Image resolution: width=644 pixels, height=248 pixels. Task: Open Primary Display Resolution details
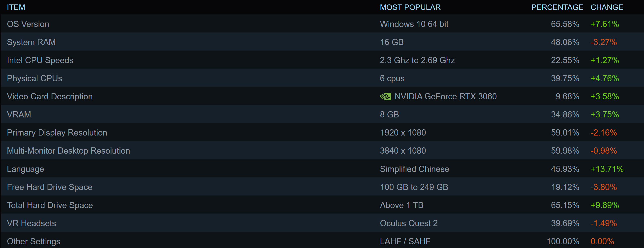(x=57, y=133)
